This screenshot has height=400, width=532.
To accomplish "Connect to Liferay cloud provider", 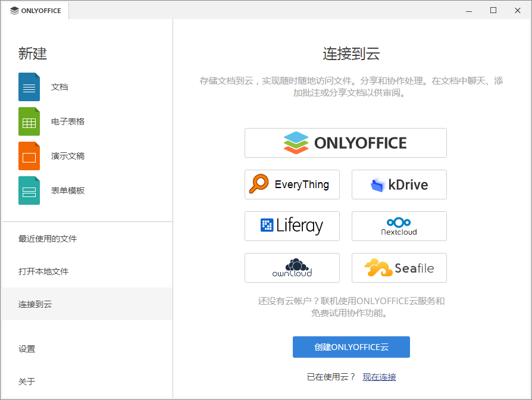I will 292,226.
